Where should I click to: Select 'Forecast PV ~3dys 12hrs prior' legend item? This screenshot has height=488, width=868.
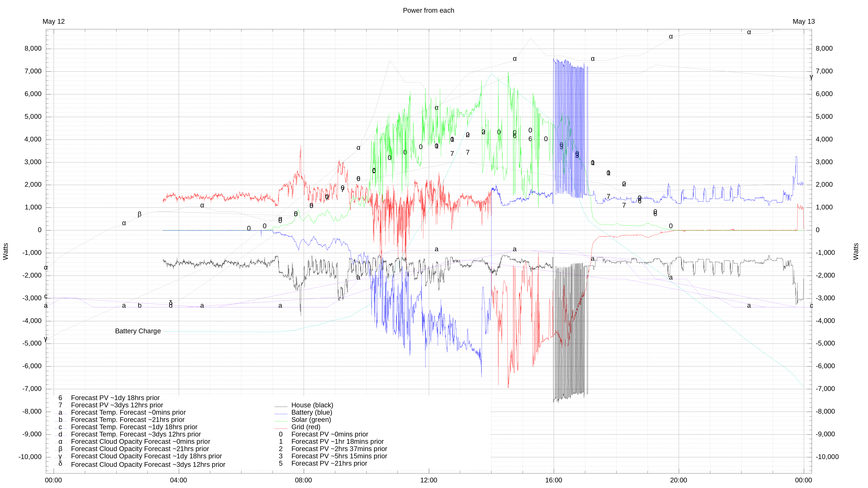point(117,405)
